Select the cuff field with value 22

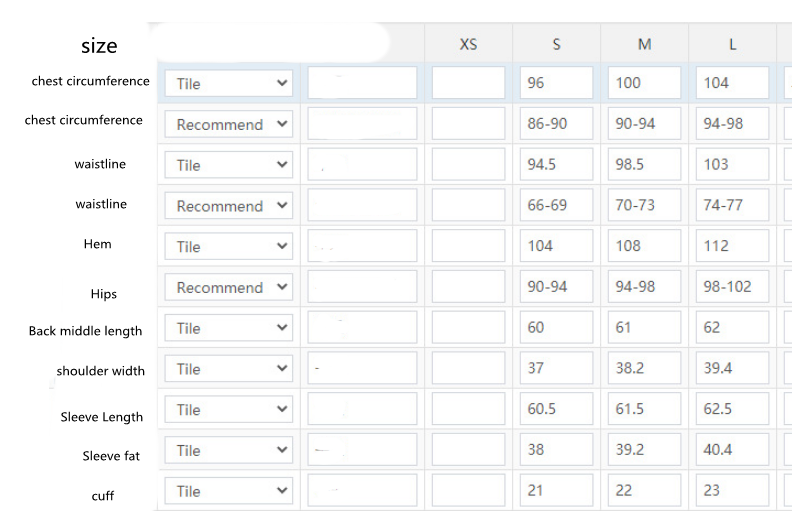click(644, 491)
